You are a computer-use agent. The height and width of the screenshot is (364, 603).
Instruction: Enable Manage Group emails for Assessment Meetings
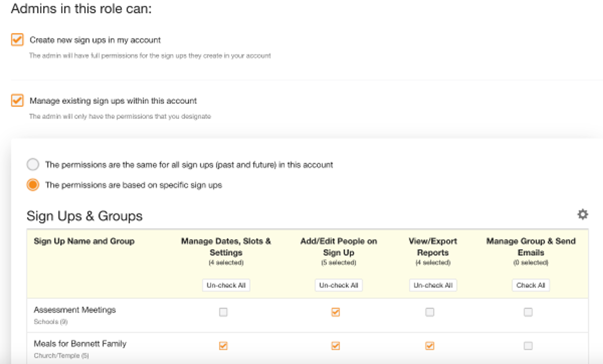point(528,312)
